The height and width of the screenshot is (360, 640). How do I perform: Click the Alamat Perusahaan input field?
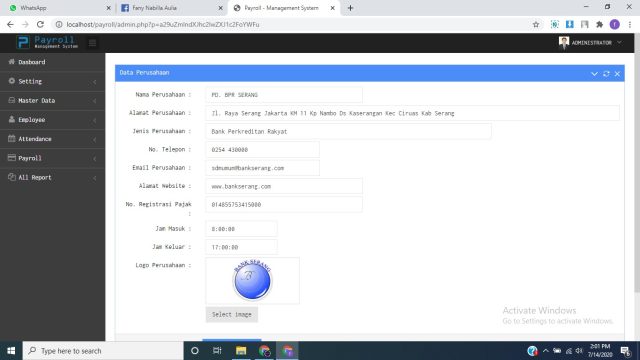tap(412, 113)
